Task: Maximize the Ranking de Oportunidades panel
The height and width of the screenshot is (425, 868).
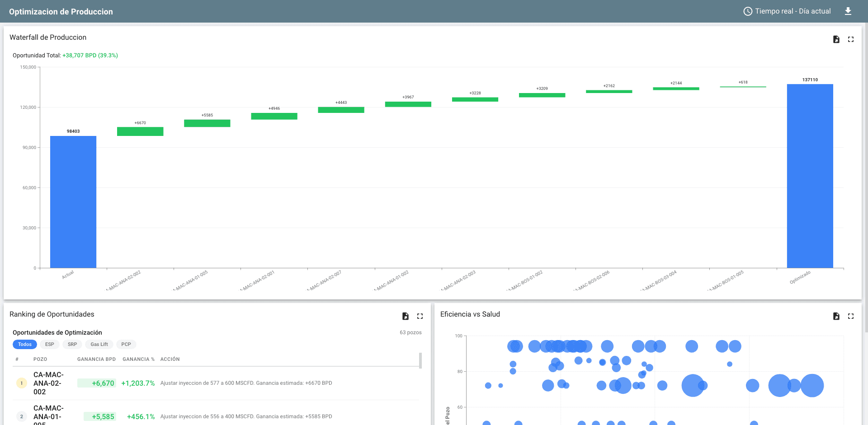Action: (420, 316)
